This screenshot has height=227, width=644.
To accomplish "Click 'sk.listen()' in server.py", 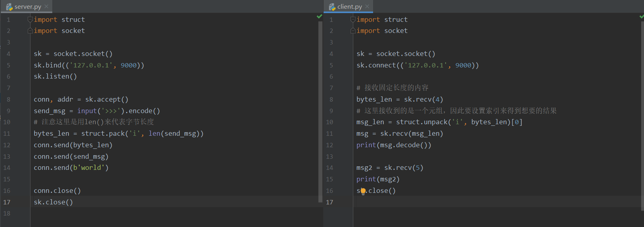I will [x=55, y=76].
